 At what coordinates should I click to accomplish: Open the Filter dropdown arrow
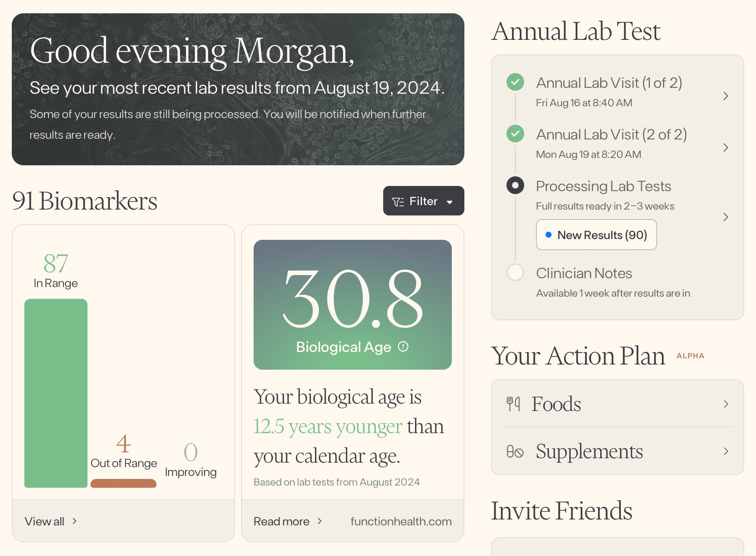[x=450, y=202]
